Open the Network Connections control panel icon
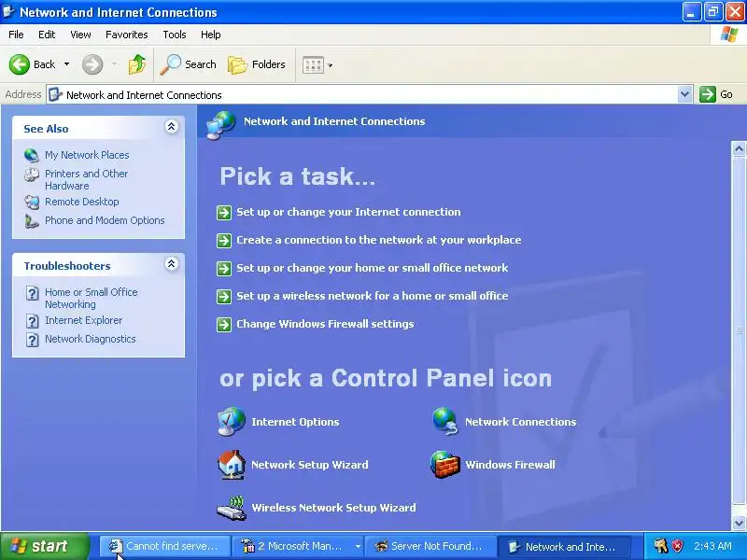The width and height of the screenshot is (747, 560). point(445,422)
